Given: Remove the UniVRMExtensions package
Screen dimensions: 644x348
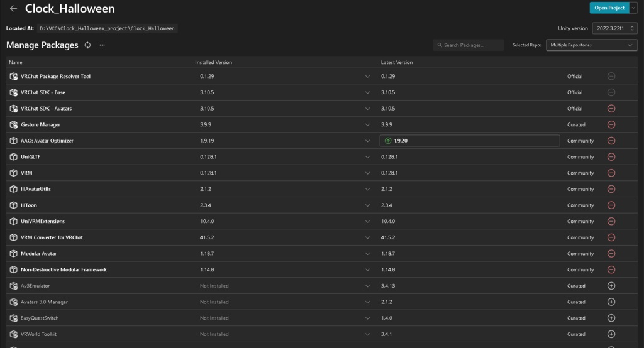Looking at the screenshot, I should pyautogui.click(x=611, y=221).
